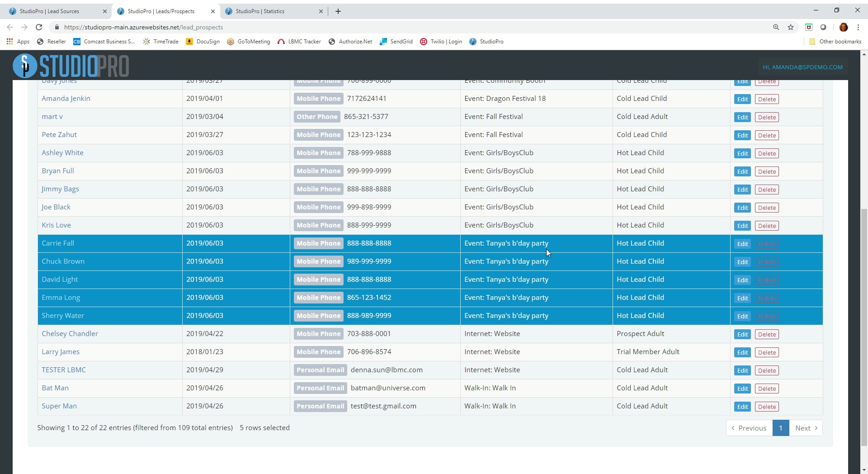This screenshot has height=474, width=868.
Task: Click the StudioPro logo
Action: 71,66
